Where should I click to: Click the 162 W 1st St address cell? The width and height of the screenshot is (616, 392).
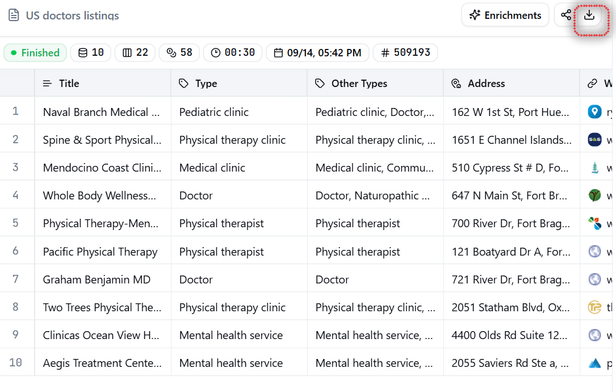click(x=512, y=112)
